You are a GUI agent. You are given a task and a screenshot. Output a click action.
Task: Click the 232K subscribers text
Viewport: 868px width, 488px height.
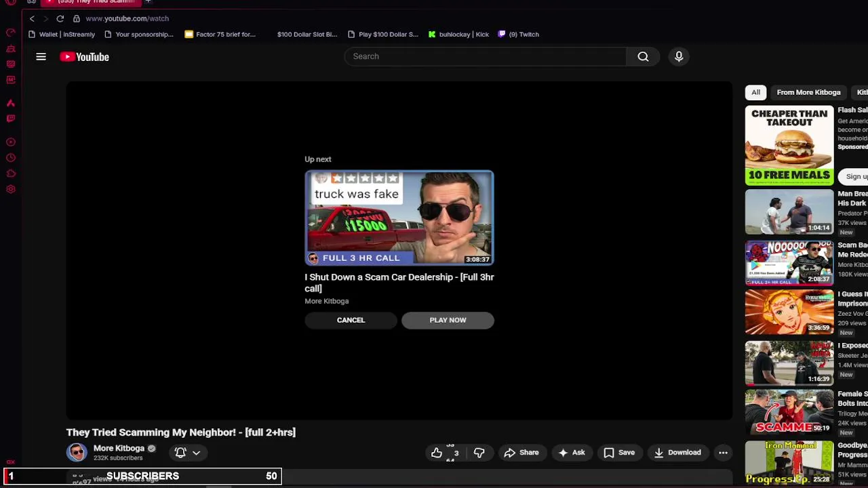click(x=118, y=458)
